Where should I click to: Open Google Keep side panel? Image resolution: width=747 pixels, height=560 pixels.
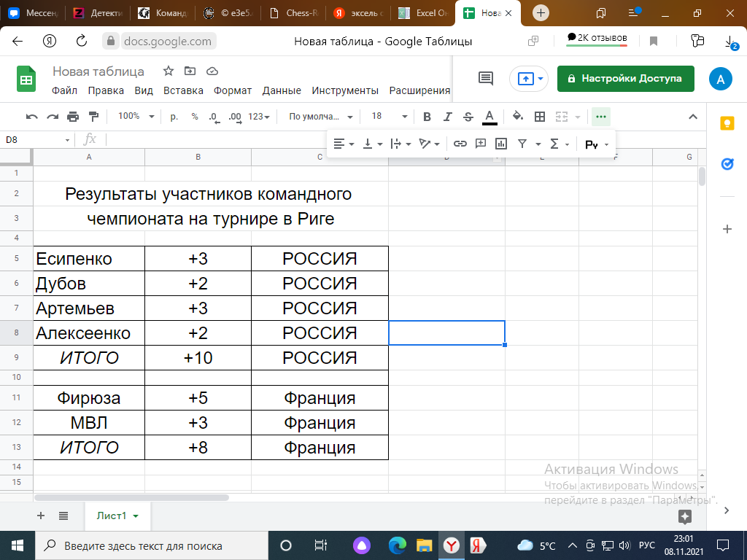coord(727,123)
